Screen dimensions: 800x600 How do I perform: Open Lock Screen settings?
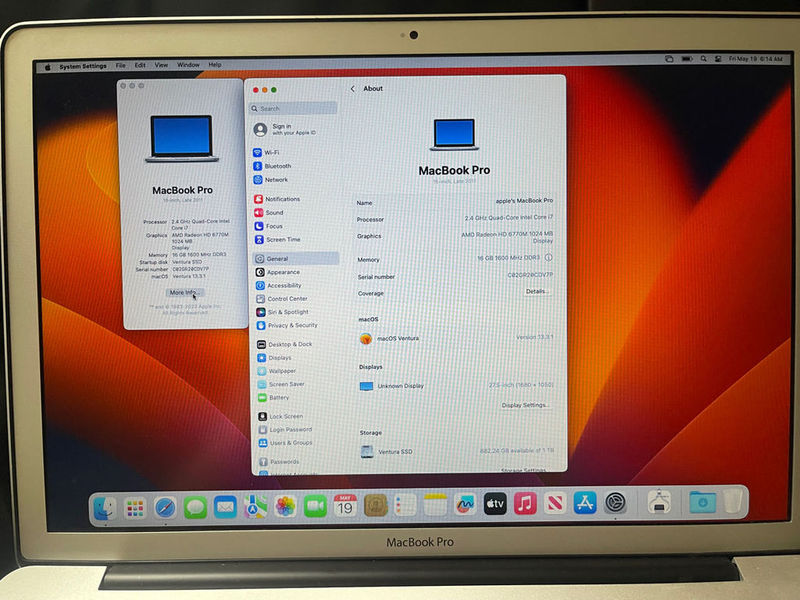point(281,416)
